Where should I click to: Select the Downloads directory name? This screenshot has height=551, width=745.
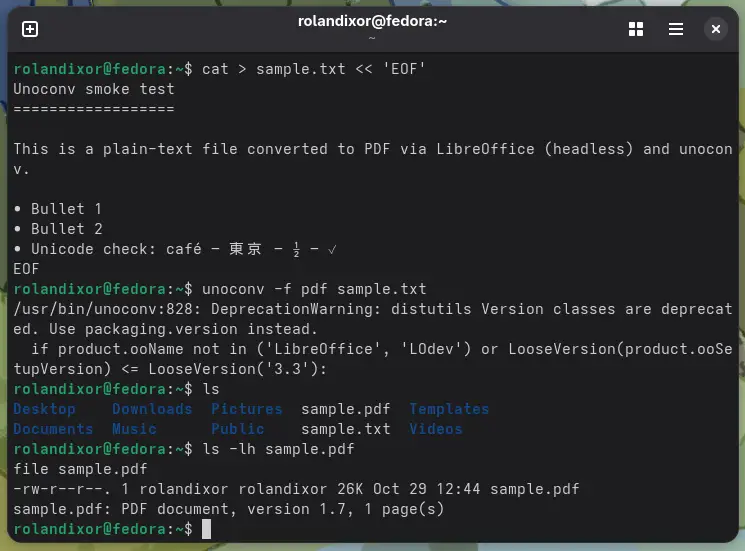(x=152, y=409)
